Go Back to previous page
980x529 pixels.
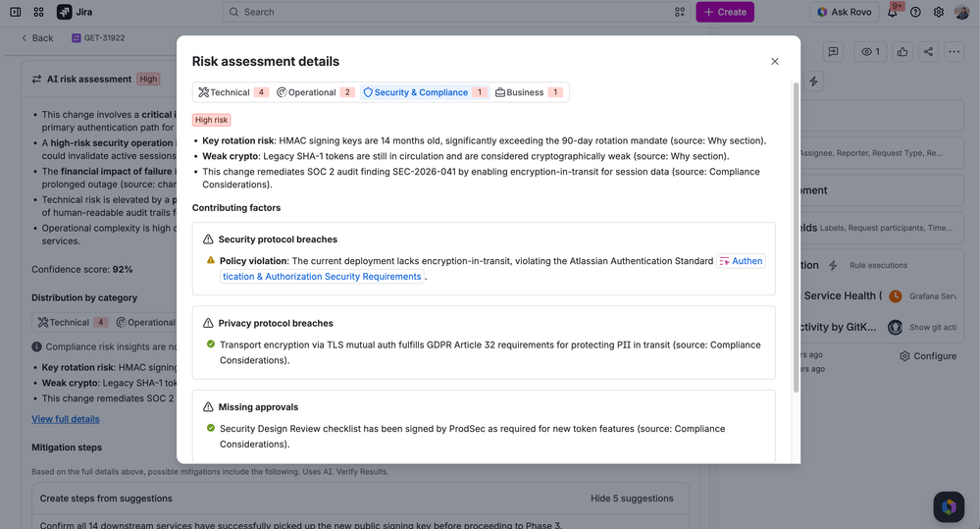click(x=37, y=38)
